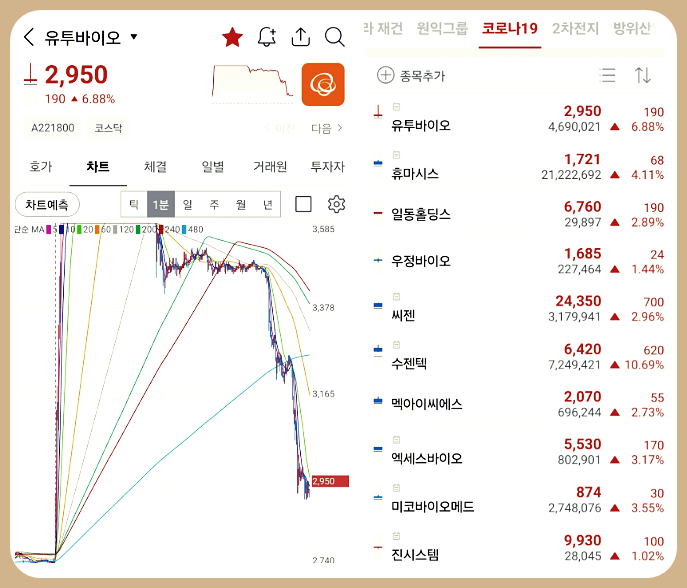This screenshot has height=588, width=687.
Task: Toggle the red favorite star
Action: (232, 37)
